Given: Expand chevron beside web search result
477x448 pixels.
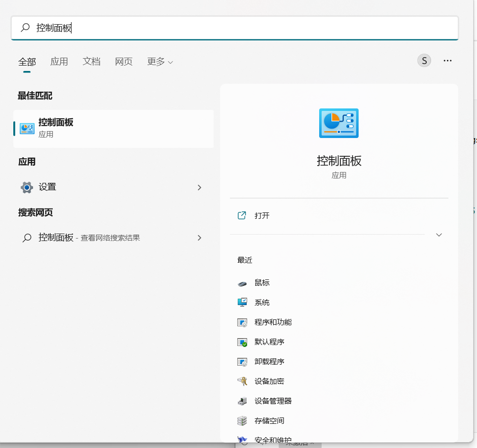Looking at the screenshot, I should (199, 238).
